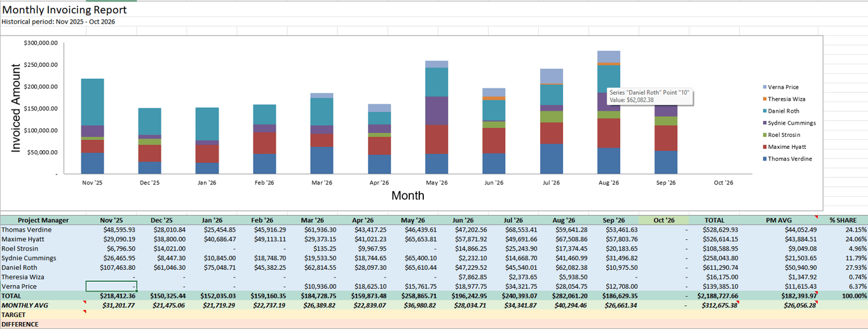Select Daniel Roth's 27.93% share cell
868x329 pixels.
[x=844, y=268]
